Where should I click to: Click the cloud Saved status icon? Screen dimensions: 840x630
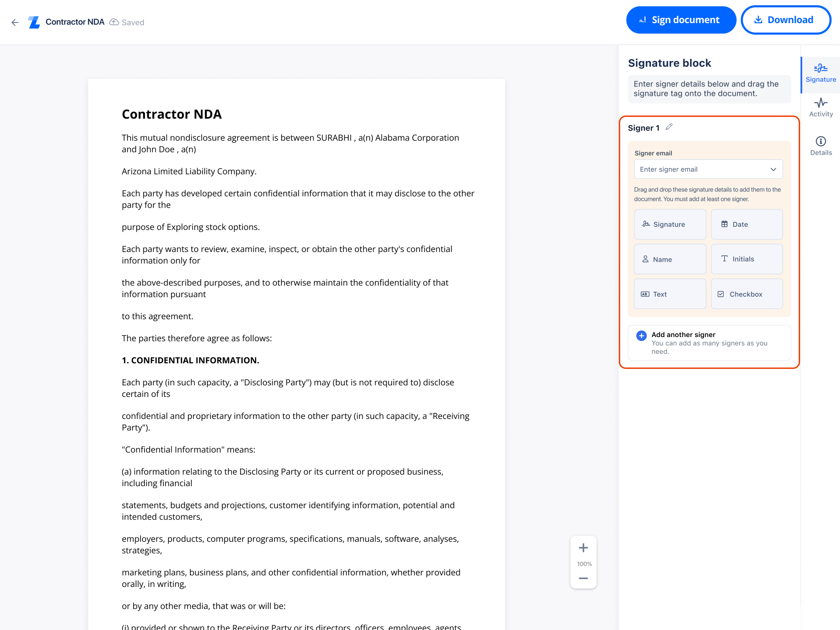(114, 22)
